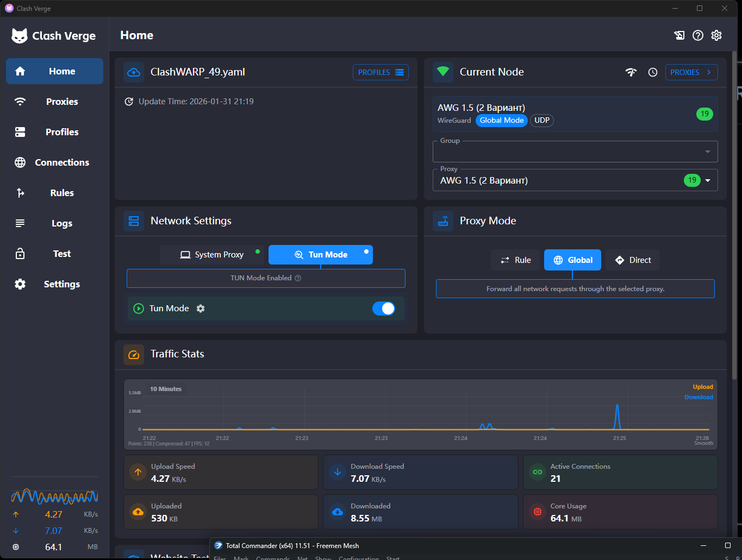Open the Home page in sidebar
The height and width of the screenshot is (560, 742).
coord(54,71)
